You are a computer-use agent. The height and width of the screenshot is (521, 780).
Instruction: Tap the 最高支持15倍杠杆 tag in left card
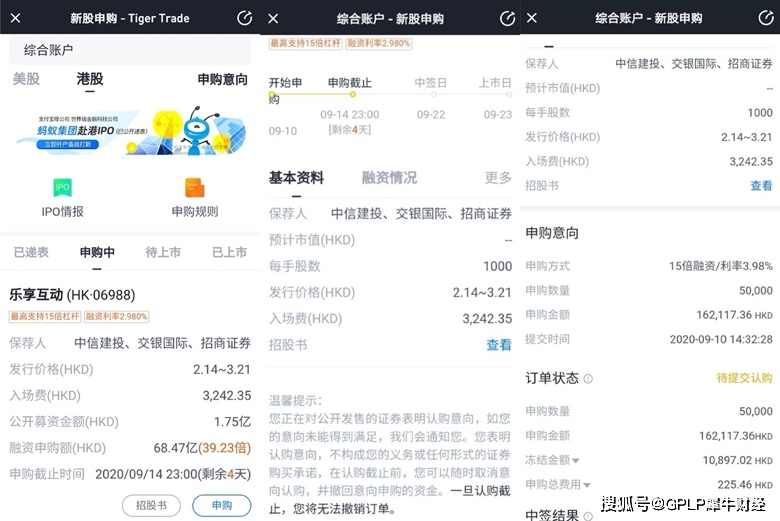click(45, 316)
